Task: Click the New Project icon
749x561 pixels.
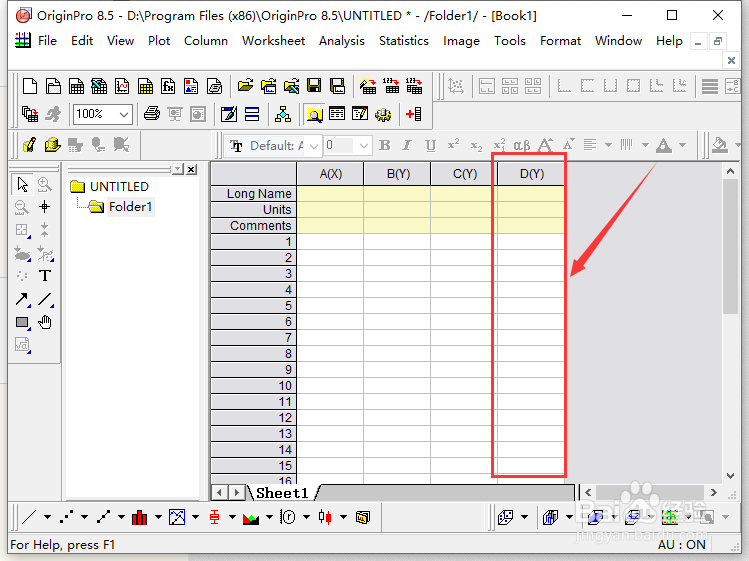Action: point(30,86)
